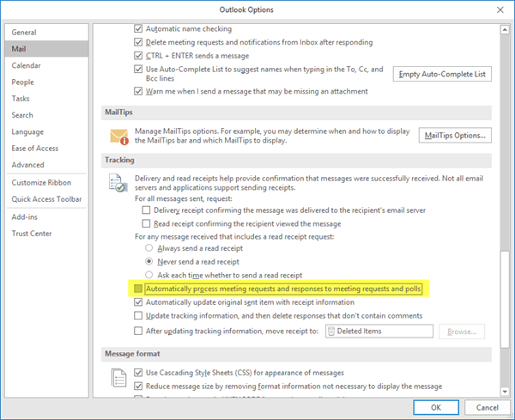Screen dimensions: 515x420
Task: Go to Customize Ribbon settings
Action: 42,183
